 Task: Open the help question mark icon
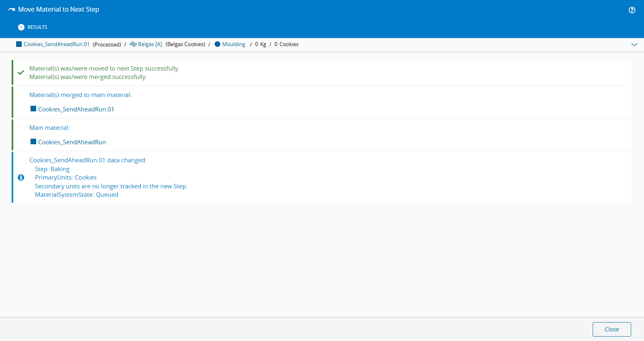tap(632, 10)
